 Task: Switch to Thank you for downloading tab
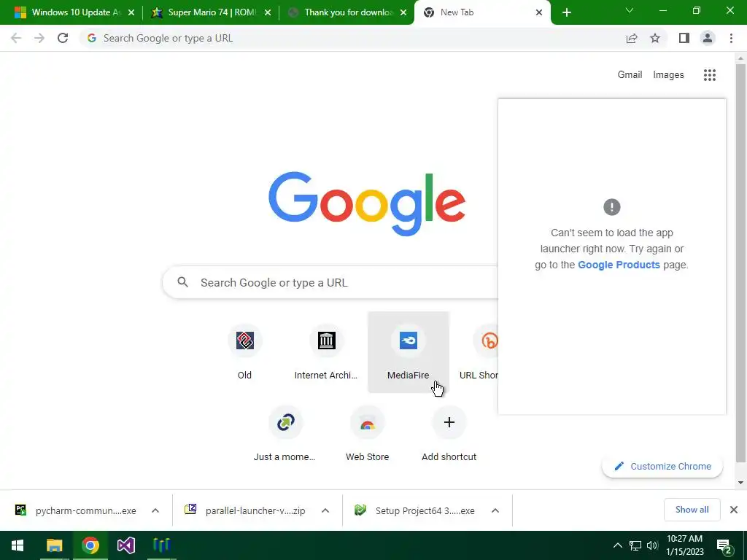point(348,12)
